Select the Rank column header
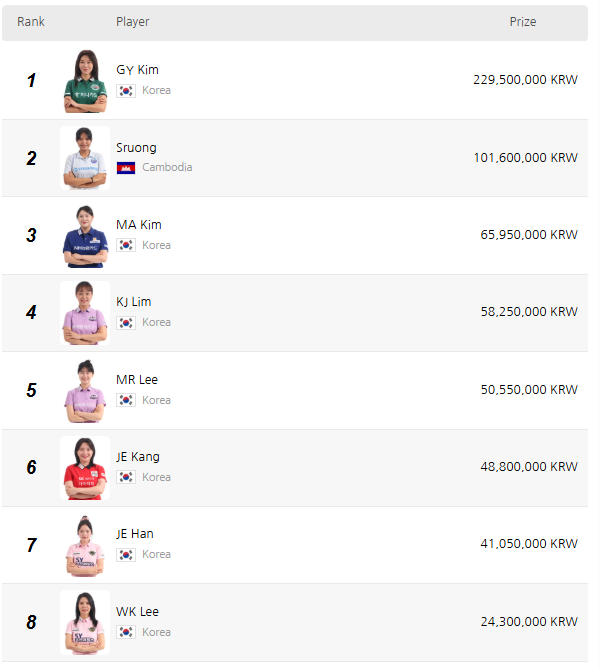600x668 pixels. click(31, 22)
